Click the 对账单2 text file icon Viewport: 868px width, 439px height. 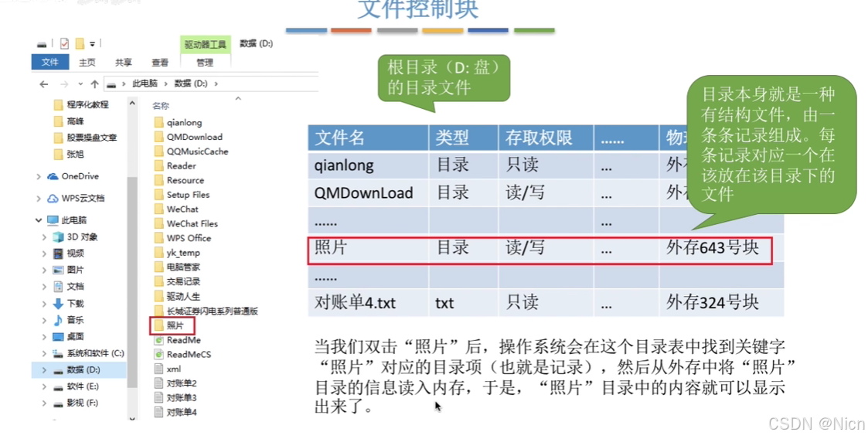159,383
